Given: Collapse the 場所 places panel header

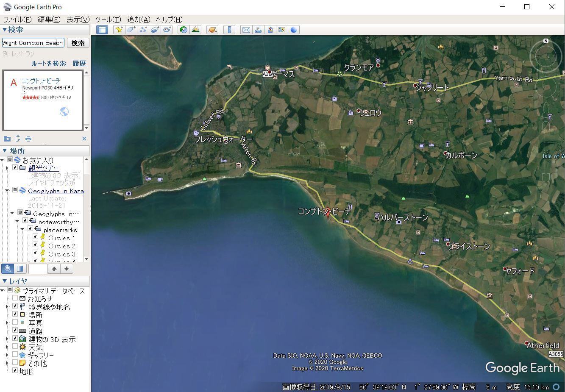Looking at the screenshot, I should (x=45, y=151).
